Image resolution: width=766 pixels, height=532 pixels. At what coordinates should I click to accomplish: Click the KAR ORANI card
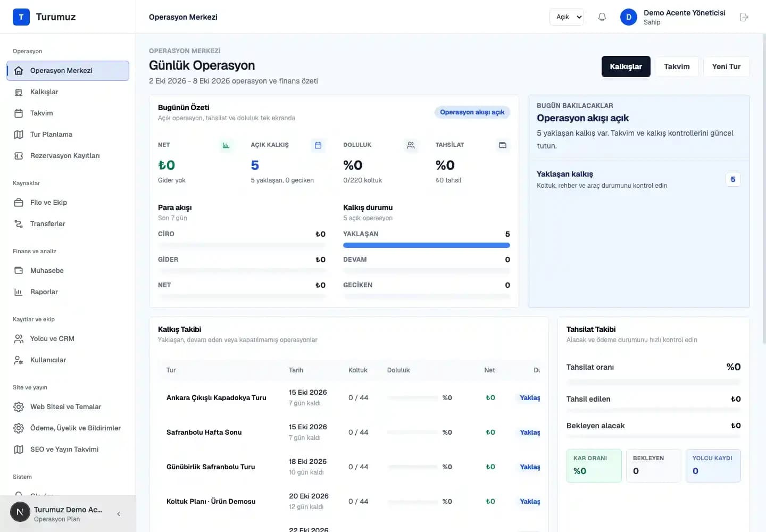tap(594, 465)
